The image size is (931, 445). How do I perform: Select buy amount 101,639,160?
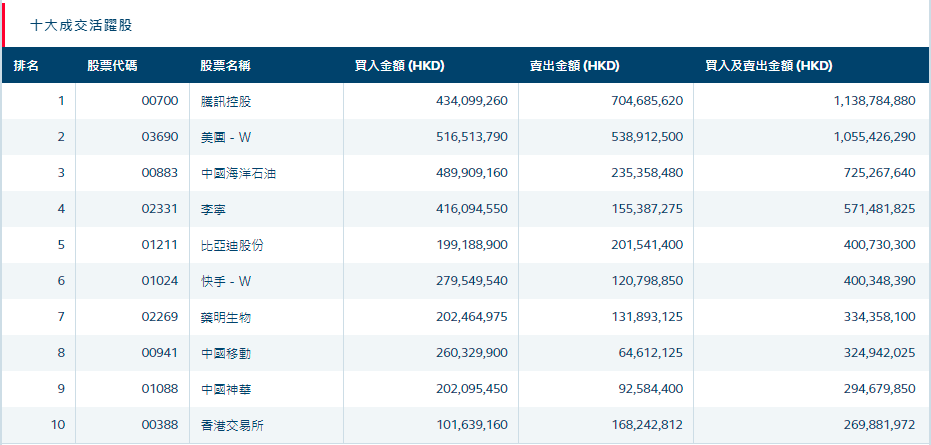click(472, 425)
